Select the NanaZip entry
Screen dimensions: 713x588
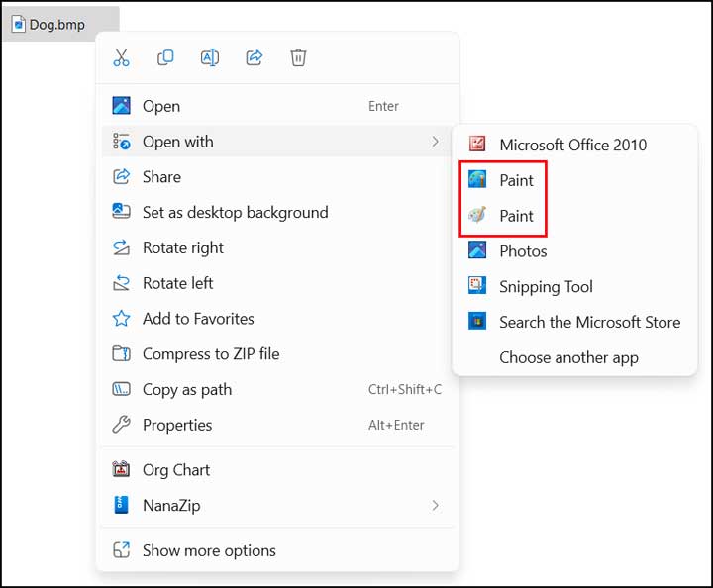[277, 505]
